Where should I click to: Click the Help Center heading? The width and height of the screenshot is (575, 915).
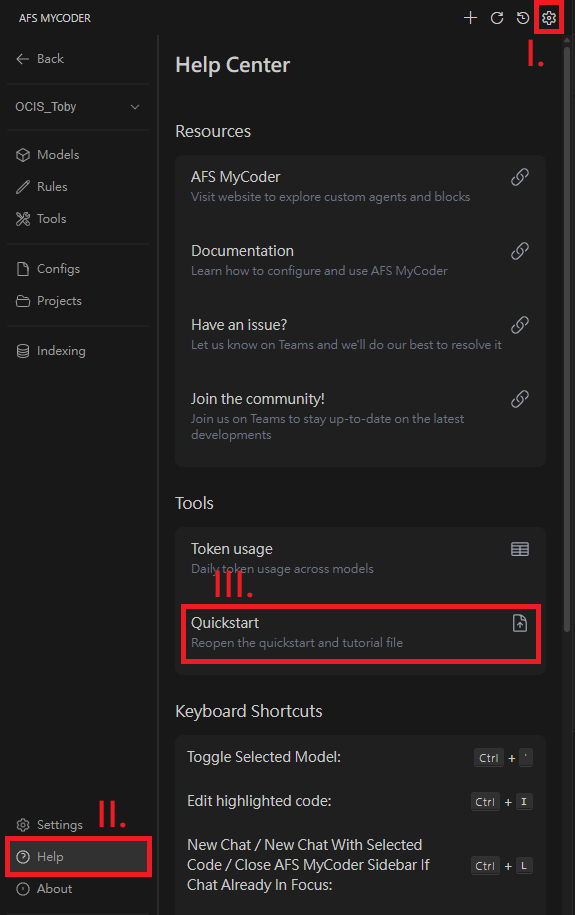point(232,65)
